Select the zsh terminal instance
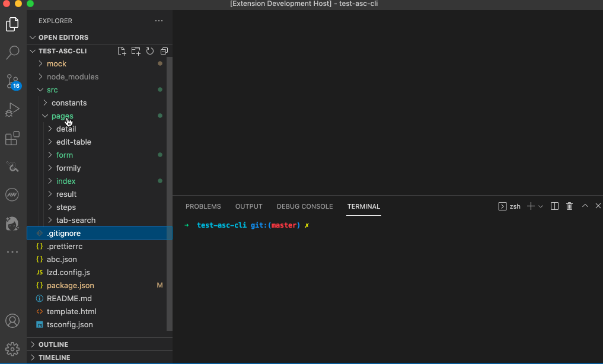 pos(509,206)
